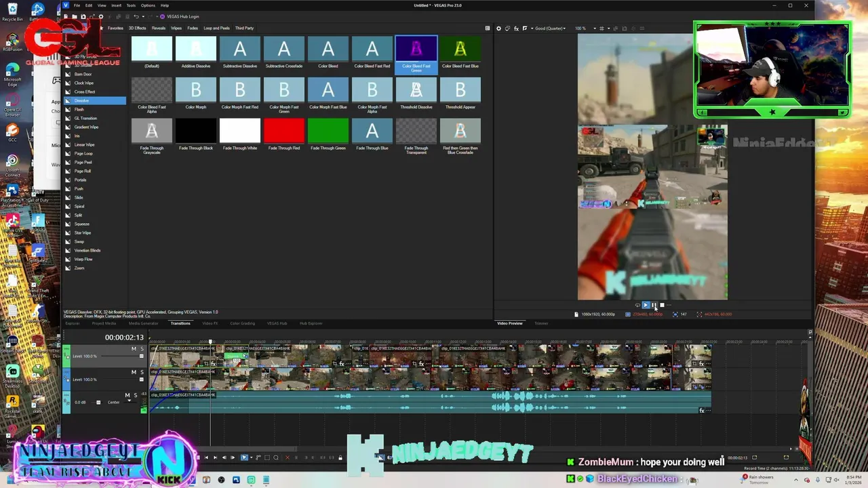Open the File menu

[x=77, y=5]
